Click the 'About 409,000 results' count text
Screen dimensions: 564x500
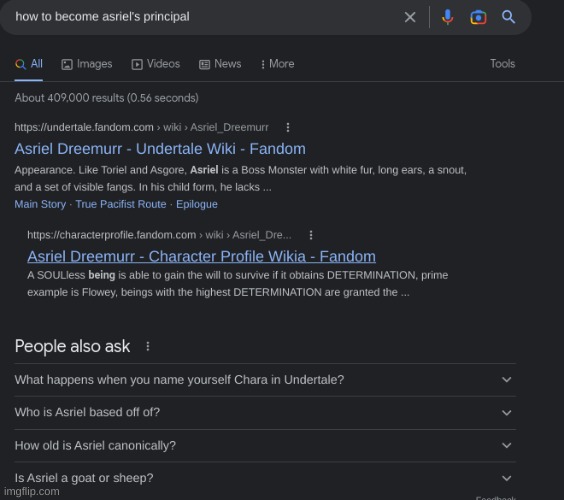pos(106,98)
